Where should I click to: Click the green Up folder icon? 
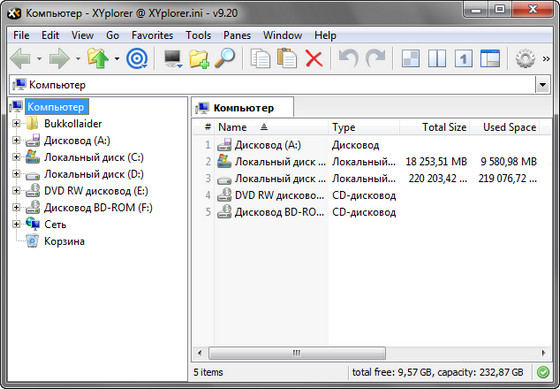click(98, 59)
